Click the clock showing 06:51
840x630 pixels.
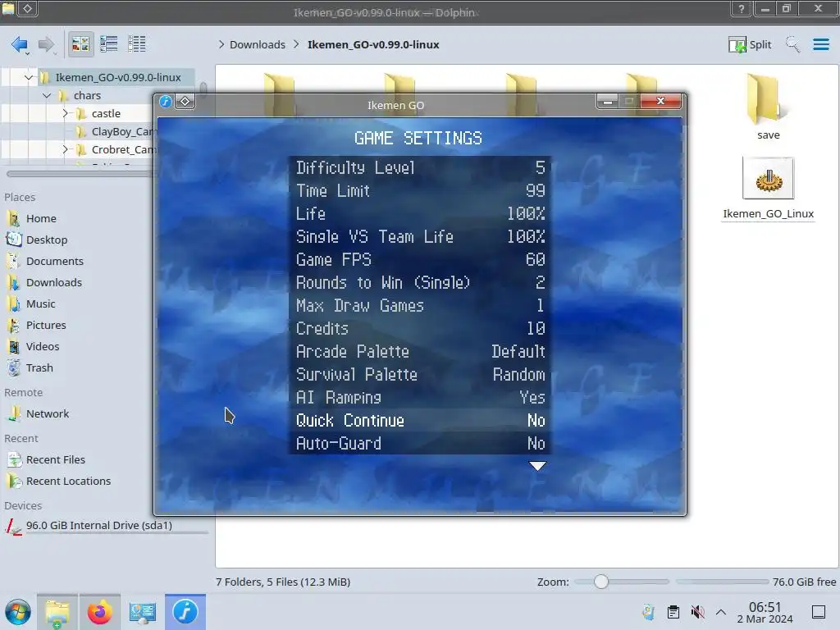765,607
